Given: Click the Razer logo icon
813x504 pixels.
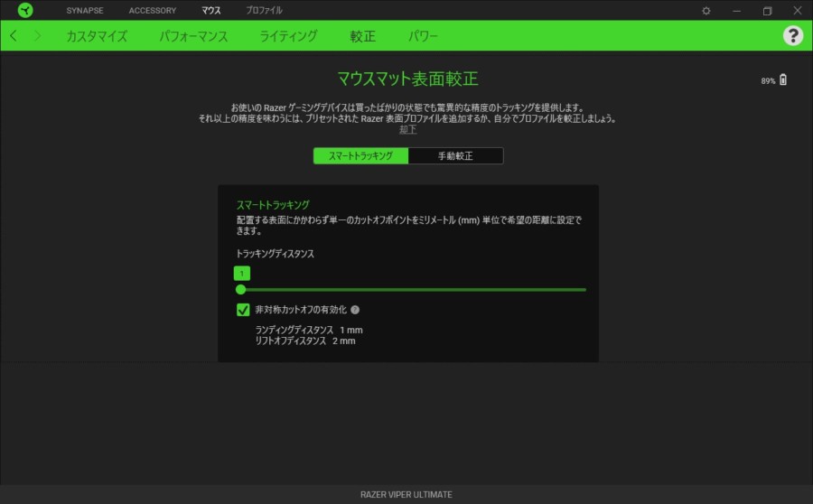Looking at the screenshot, I should (x=24, y=11).
